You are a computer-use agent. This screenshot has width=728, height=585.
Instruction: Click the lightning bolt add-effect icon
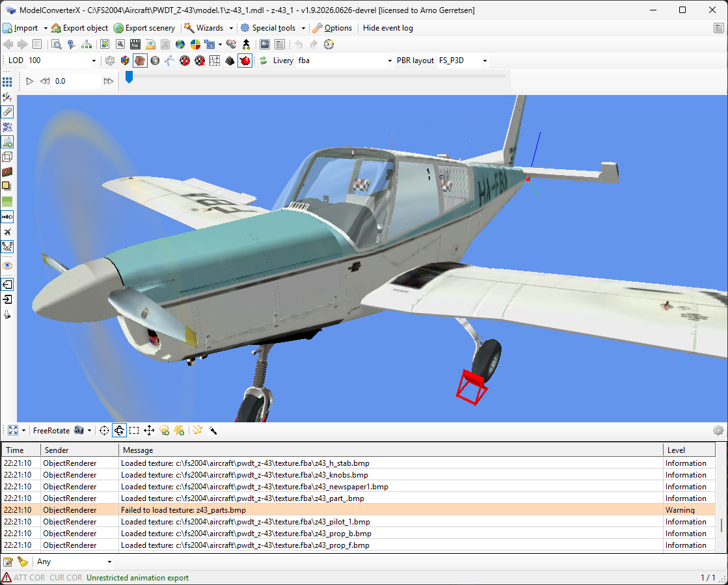pyautogui.click(x=179, y=430)
